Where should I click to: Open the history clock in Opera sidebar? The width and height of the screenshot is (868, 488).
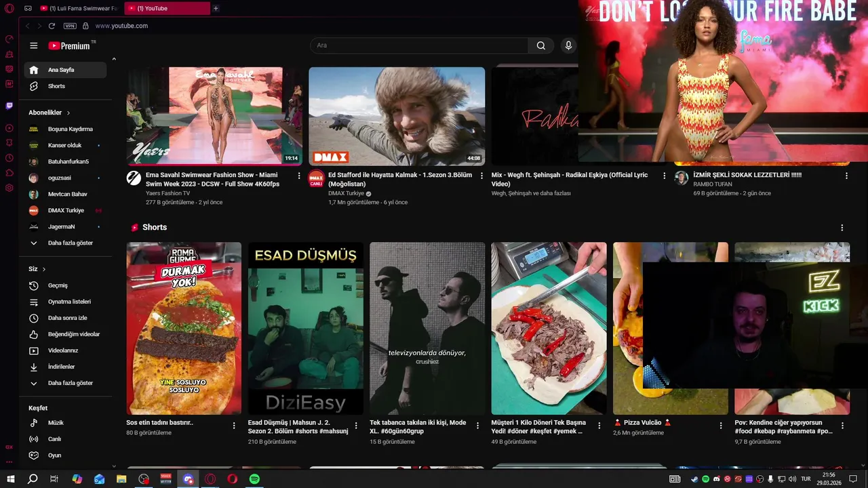9,158
